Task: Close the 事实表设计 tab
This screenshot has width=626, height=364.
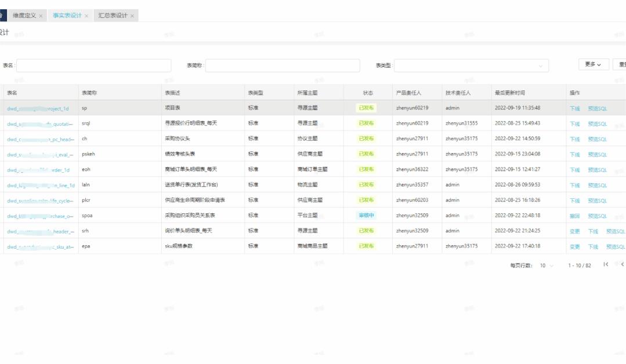Action: pos(86,16)
